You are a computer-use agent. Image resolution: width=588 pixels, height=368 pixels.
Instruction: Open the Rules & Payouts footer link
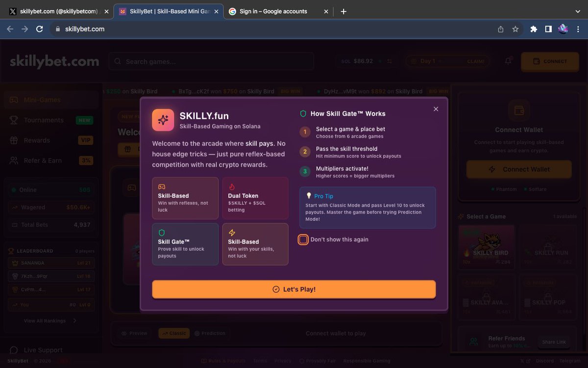click(223, 361)
